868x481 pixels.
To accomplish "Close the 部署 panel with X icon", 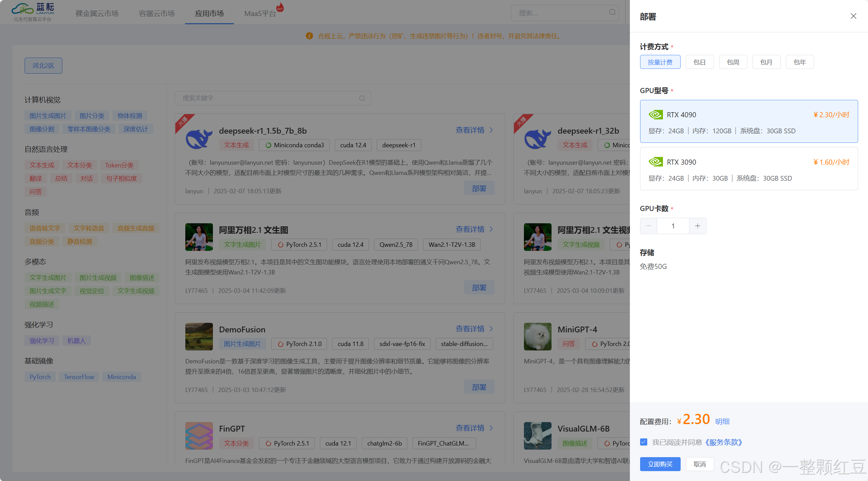I will click(x=853, y=16).
